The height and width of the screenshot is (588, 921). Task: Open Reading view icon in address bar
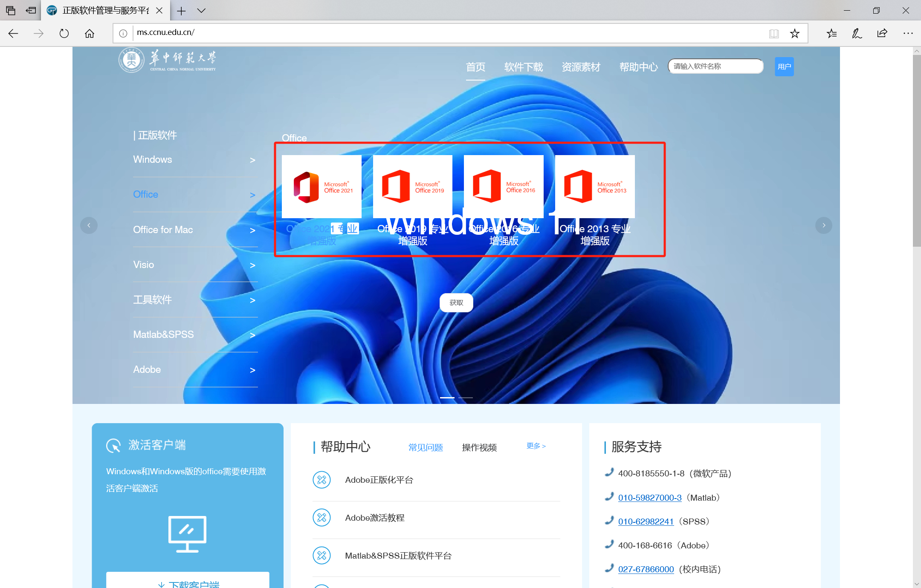click(x=774, y=33)
